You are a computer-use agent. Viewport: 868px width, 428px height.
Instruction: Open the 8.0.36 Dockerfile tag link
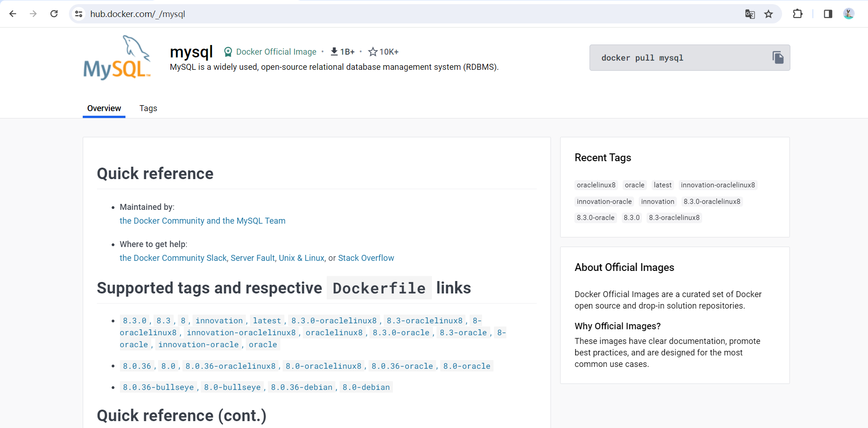[137, 366]
